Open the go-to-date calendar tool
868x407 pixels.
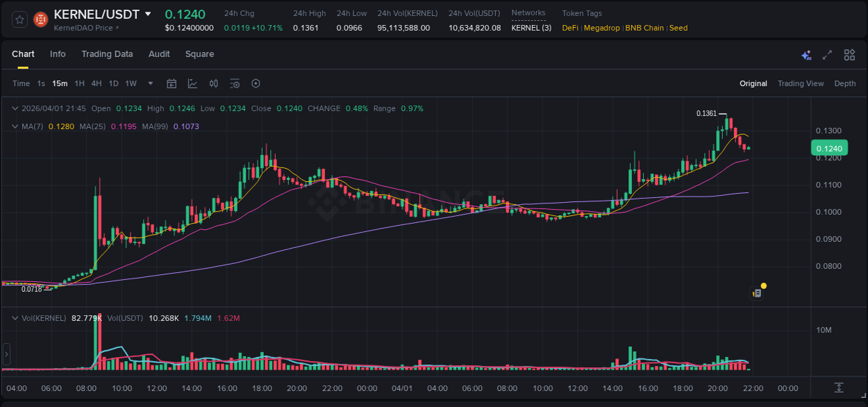point(172,83)
